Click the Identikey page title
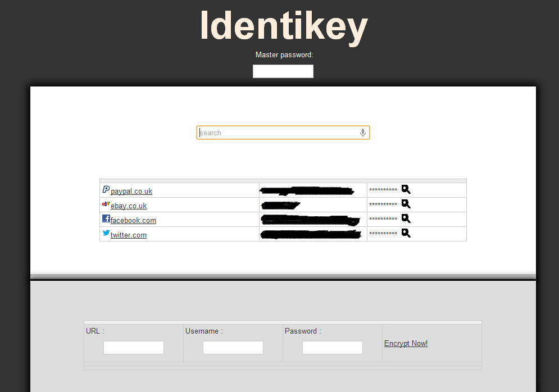This screenshot has width=559, height=392. pyautogui.click(x=284, y=25)
